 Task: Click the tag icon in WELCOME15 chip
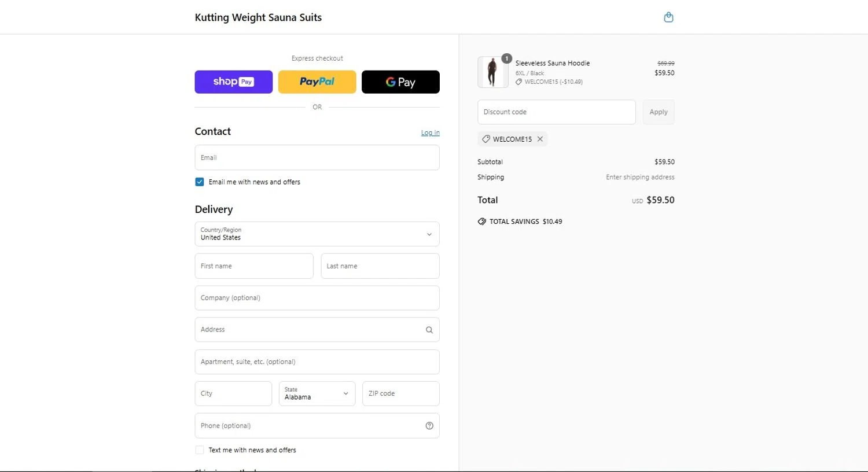click(486, 139)
